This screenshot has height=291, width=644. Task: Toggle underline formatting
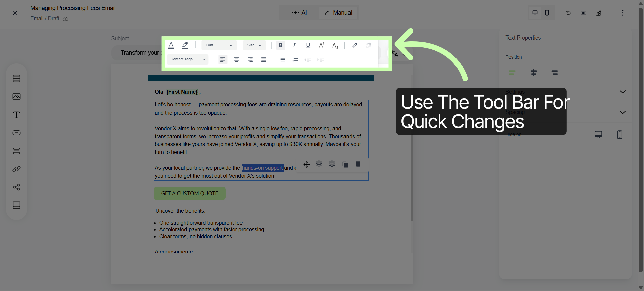pyautogui.click(x=308, y=45)
